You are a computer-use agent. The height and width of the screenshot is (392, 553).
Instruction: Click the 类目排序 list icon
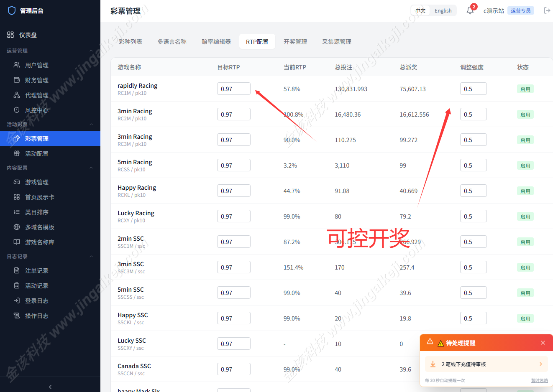pyautogui.click(x=17, y=212)
